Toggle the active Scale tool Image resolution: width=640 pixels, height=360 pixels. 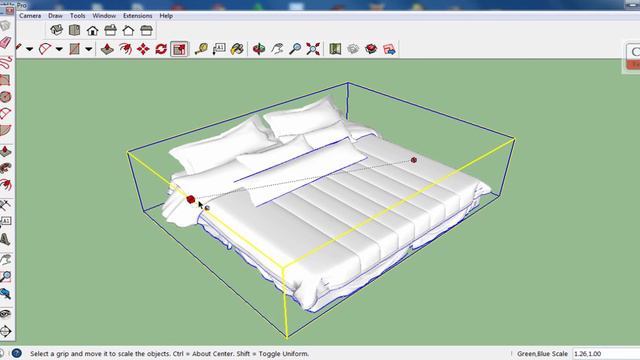179,49
